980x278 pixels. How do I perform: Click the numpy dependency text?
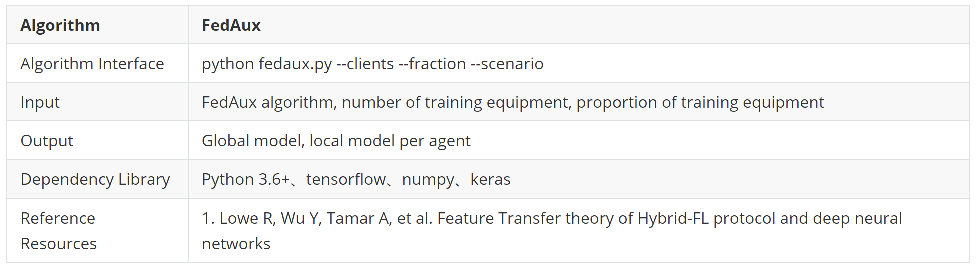click(428, 179)
